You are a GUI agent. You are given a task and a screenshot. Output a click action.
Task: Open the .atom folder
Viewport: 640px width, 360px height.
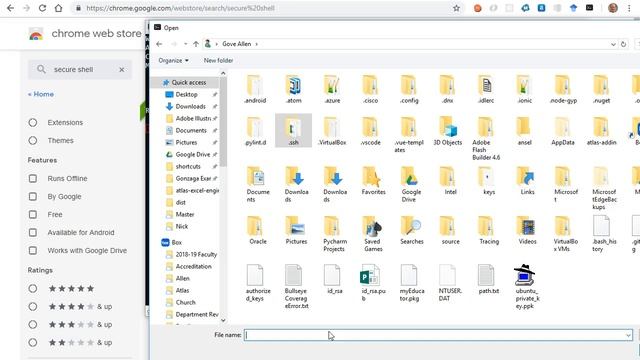coord(293,89)
